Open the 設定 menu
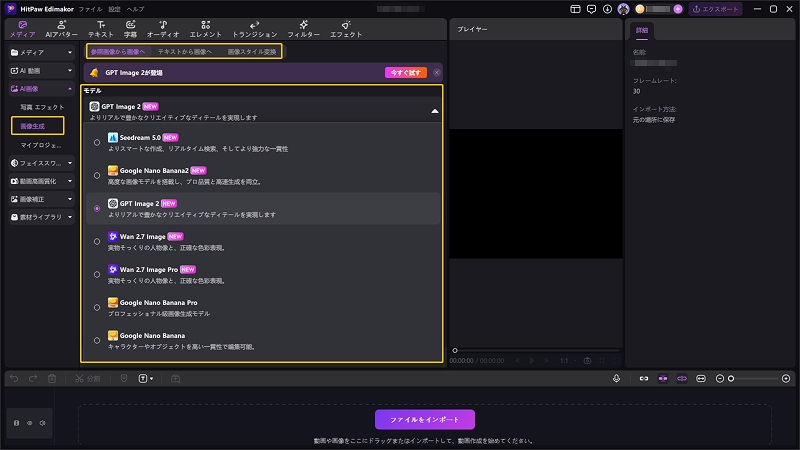Screen dimensions: 800x450 point(114,9)
